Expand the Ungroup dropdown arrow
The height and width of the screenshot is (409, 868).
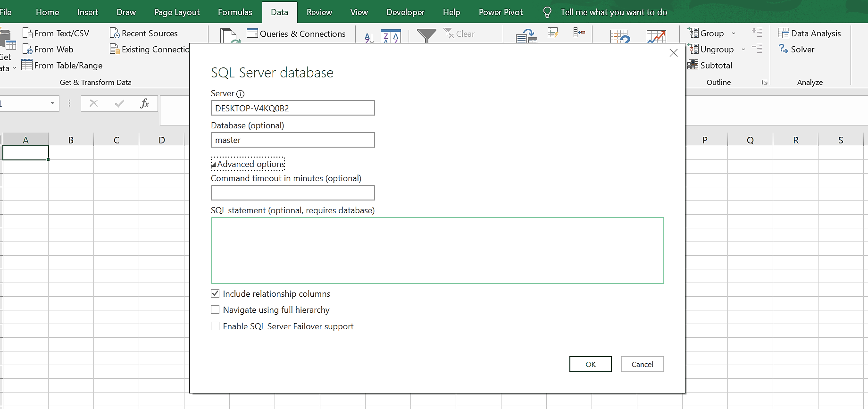coord(743,50)
